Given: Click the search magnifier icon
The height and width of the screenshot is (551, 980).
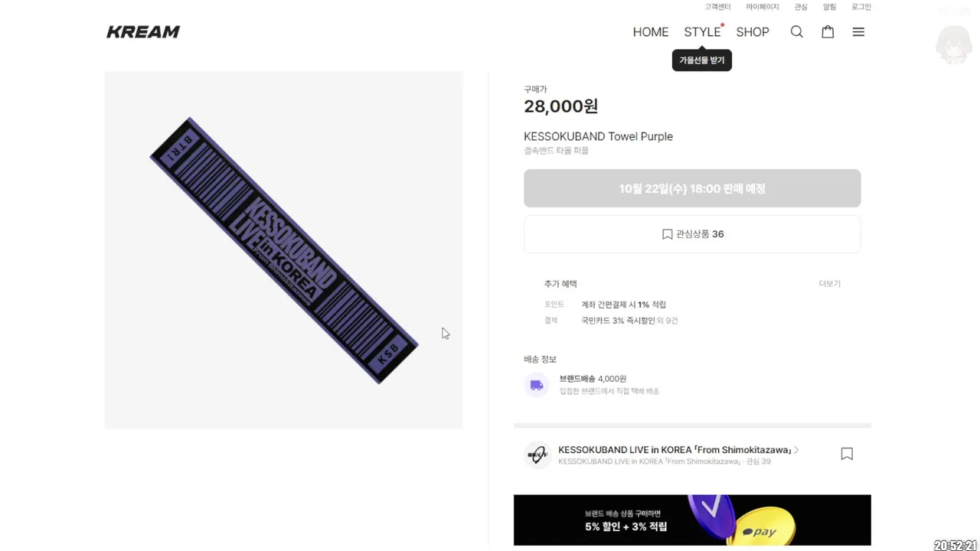Looking at the screenshot, I should 796,32.
